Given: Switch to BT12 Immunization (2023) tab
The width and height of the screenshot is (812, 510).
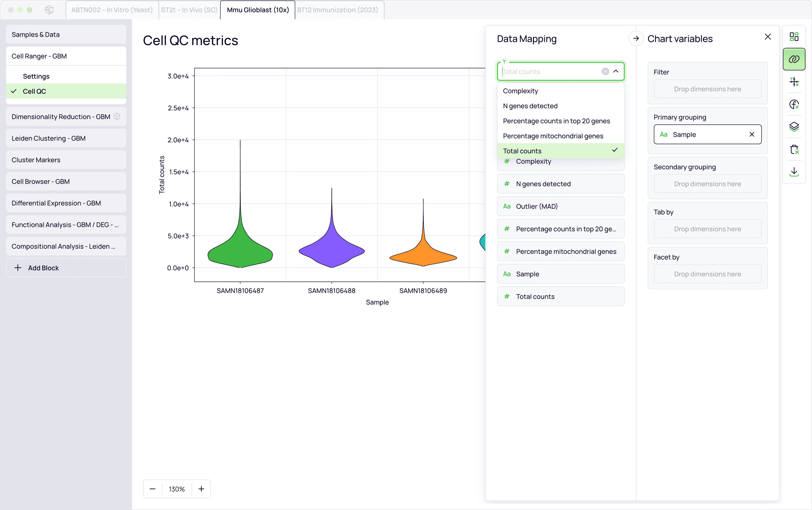Looking at the screenshot, I should click(337, 10).
